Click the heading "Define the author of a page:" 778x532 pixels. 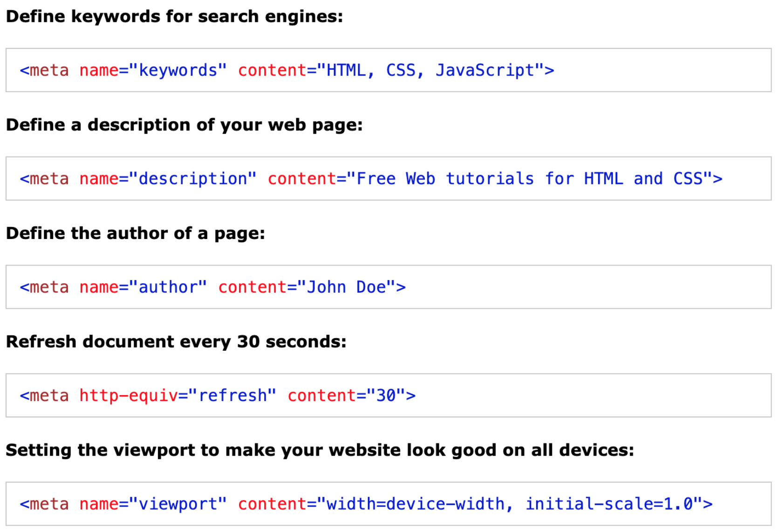[135, 233]
